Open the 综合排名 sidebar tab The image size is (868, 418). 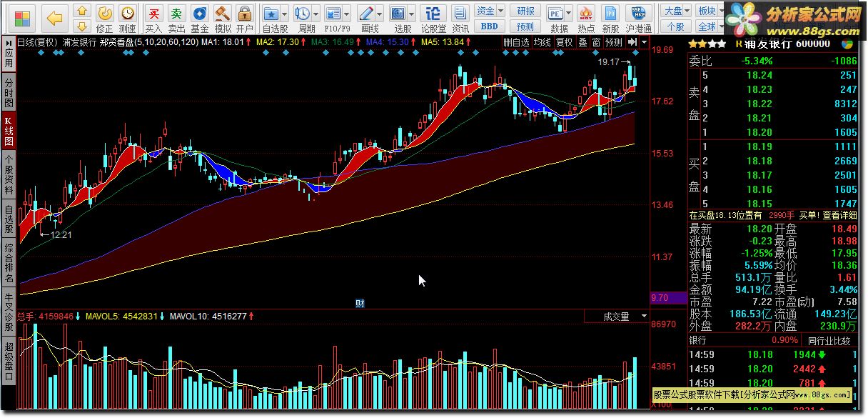(9, 264)
